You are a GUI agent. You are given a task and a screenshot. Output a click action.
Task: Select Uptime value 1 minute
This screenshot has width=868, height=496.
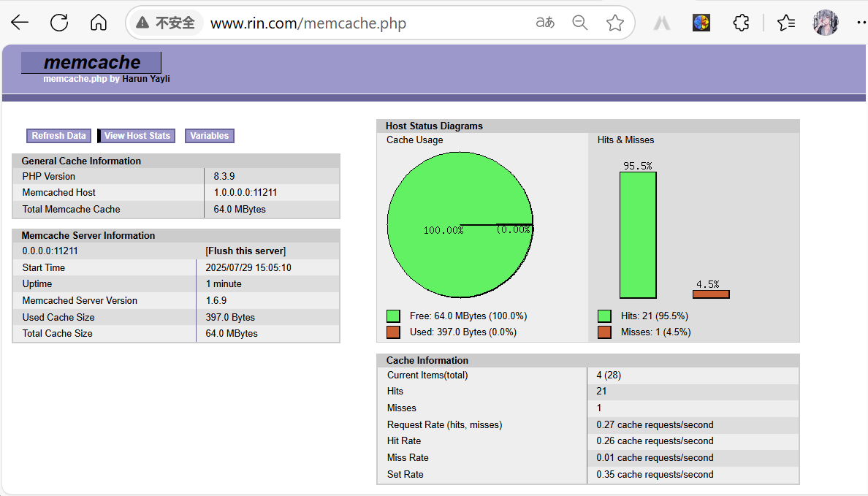(x=224, y=283)
